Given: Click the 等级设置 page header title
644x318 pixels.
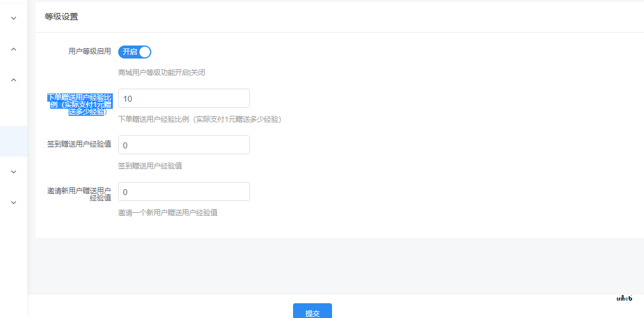Looking at the screenshot, I should [x=61, y=17].
